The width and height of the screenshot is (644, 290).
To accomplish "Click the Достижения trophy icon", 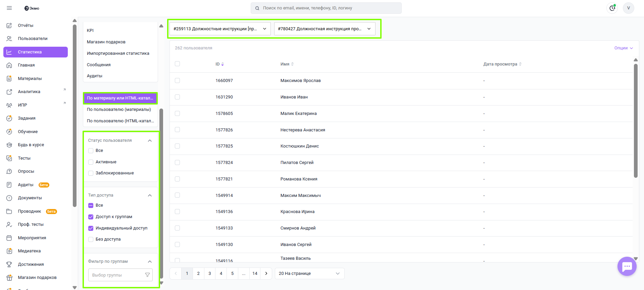I will coord(9,264).
